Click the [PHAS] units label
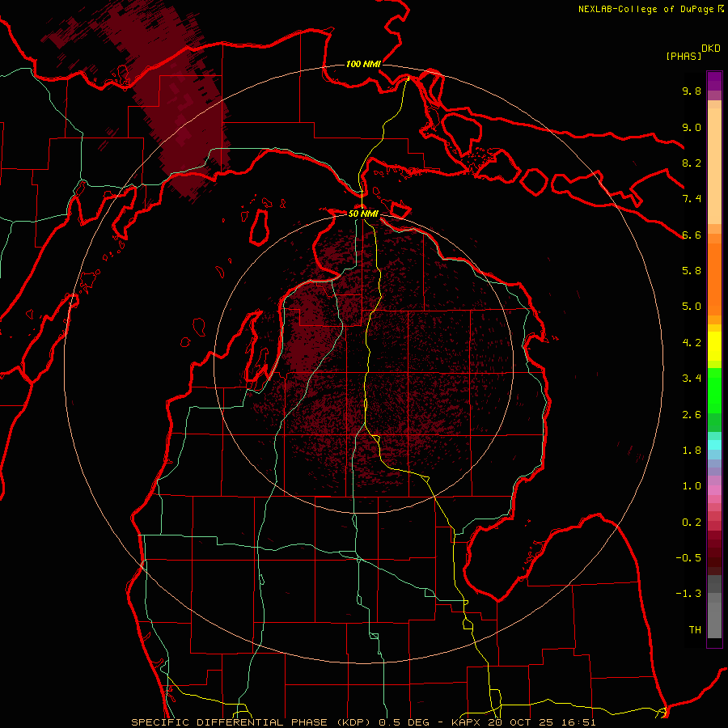Viewport: 728px width, 728px height. click(x=684, y=56)
